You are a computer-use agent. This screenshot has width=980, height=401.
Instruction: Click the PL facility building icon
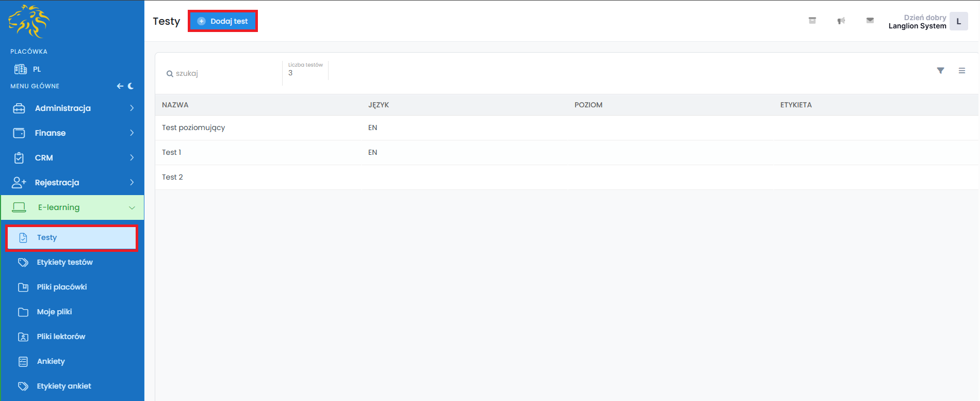21,69
